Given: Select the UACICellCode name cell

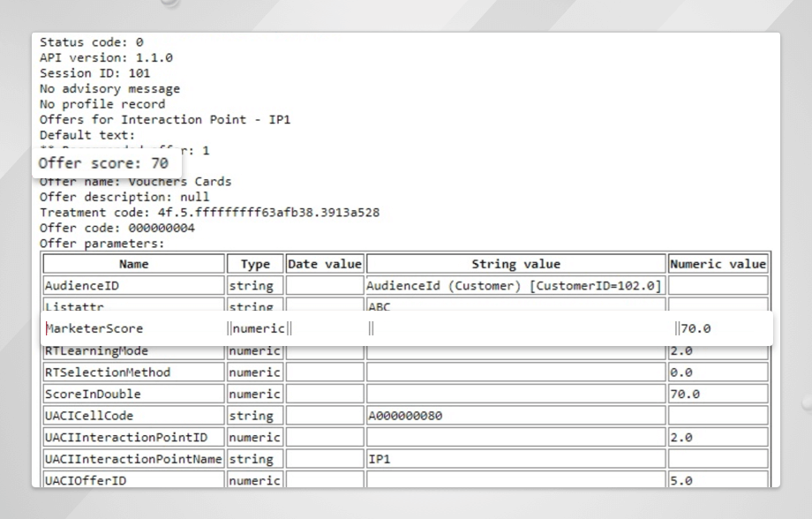Looking at the screenshot, I should pyautogui.click(x=133, y=416).
